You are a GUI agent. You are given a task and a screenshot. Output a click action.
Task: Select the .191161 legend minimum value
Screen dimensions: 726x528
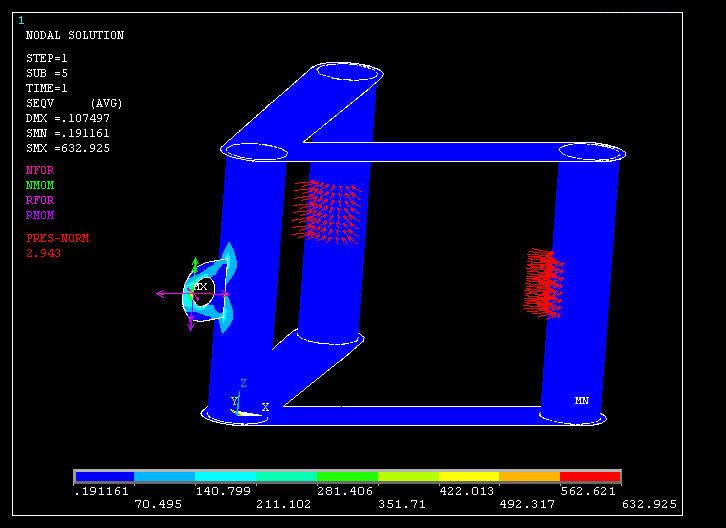click(x=101, y=491)
